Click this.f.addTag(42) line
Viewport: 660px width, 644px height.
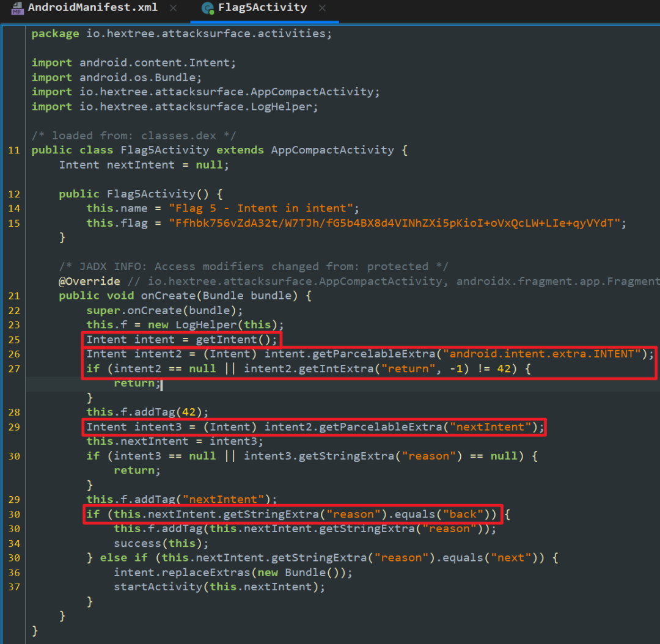[147, 412]
